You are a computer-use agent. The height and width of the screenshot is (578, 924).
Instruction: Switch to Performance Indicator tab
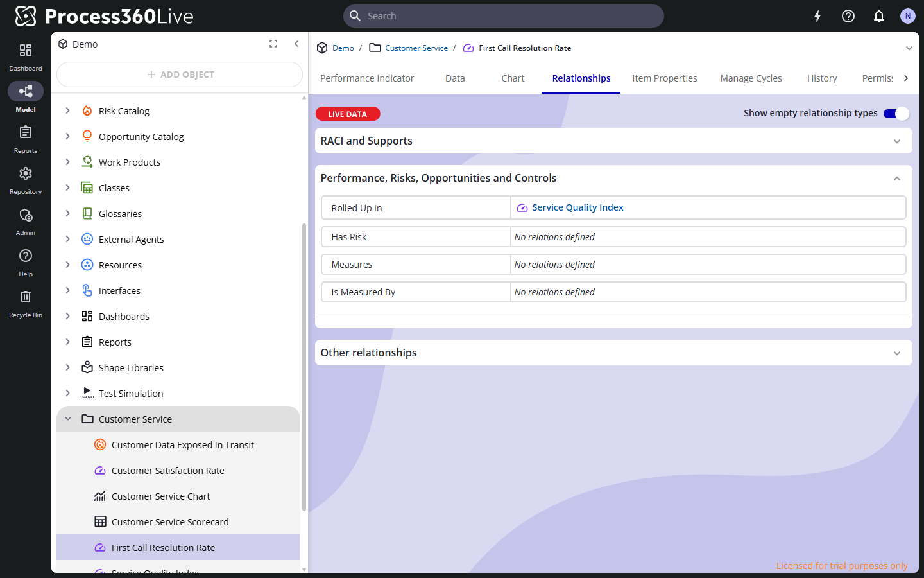tap(367, 78)
